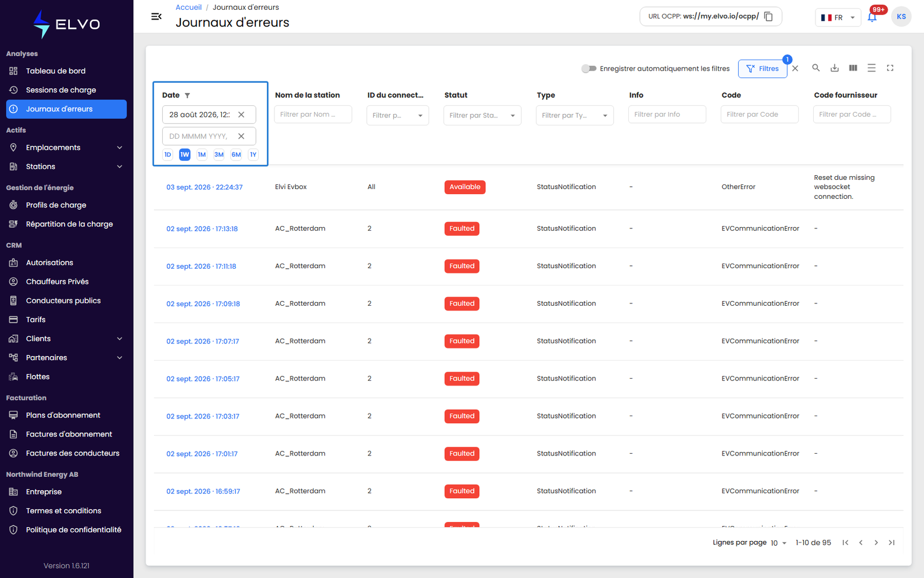Expand the Clients sidebar menu
924x578 pixels.
[66, 339]
